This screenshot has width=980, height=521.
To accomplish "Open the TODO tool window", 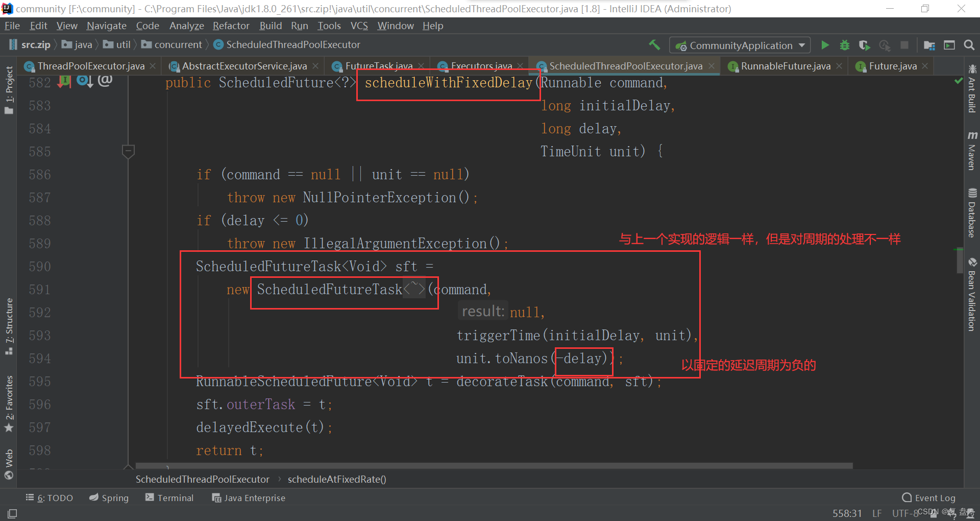I will tap(50, 498).
